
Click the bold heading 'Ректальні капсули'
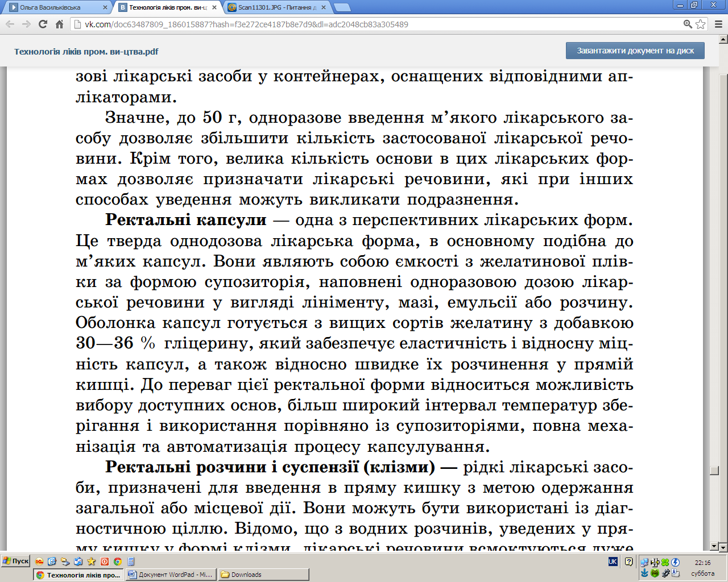(x=185, y=220)
